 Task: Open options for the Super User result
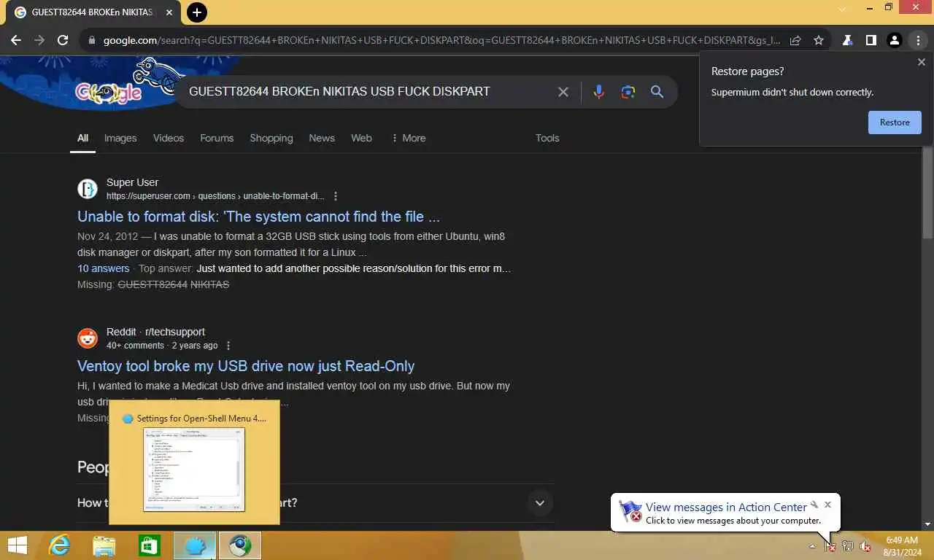[x=336, y=196]
